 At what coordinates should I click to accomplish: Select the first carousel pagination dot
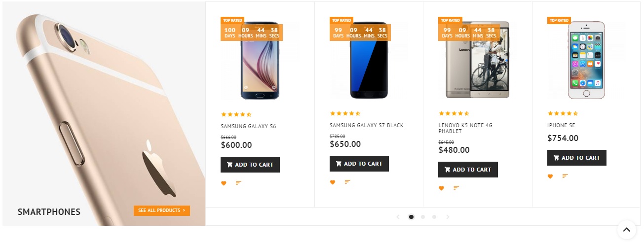[x=411, y=217]
